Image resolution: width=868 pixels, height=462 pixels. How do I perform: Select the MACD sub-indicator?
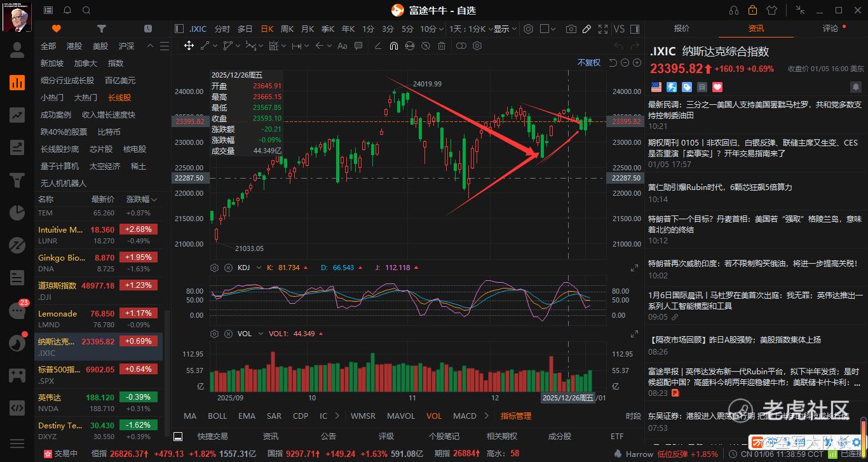coord(465,416)
